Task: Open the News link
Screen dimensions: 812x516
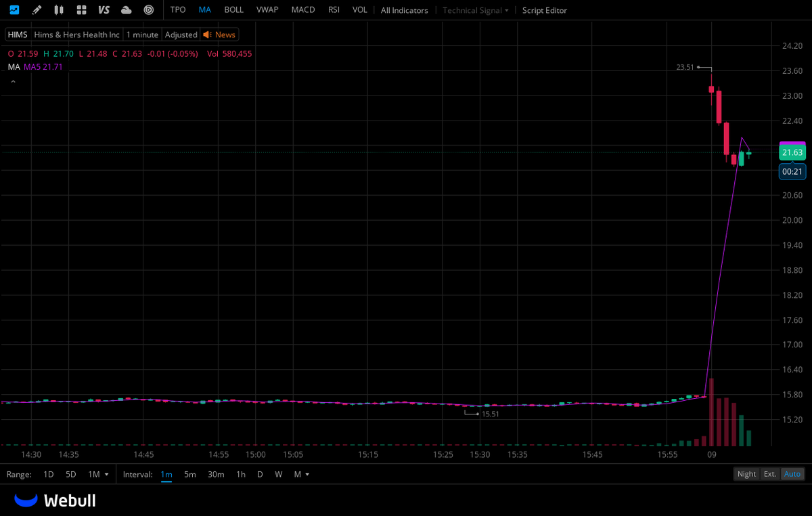Action: point(225,35)
